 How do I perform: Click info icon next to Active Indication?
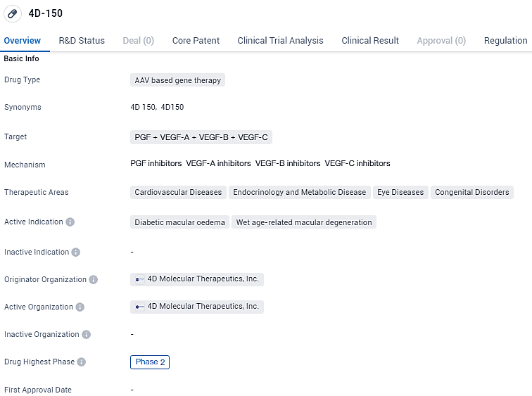click(70, 222)
